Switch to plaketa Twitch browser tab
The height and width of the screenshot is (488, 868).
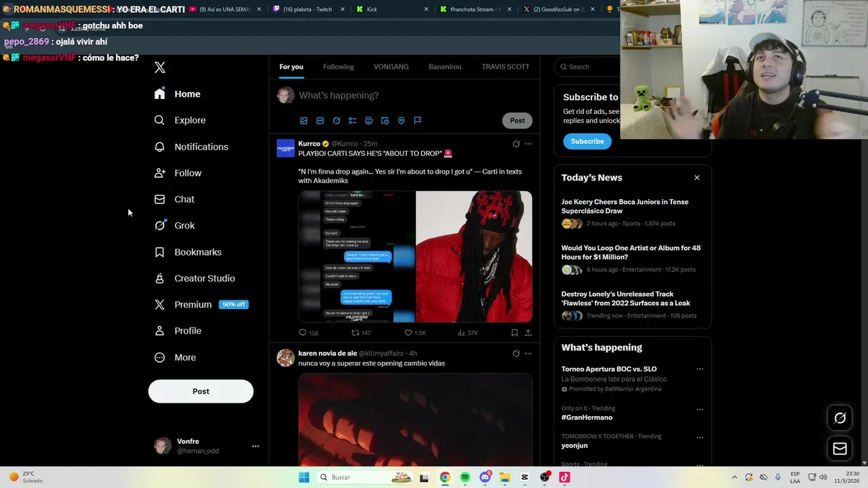pyautogui.click(x=309, y=9)
